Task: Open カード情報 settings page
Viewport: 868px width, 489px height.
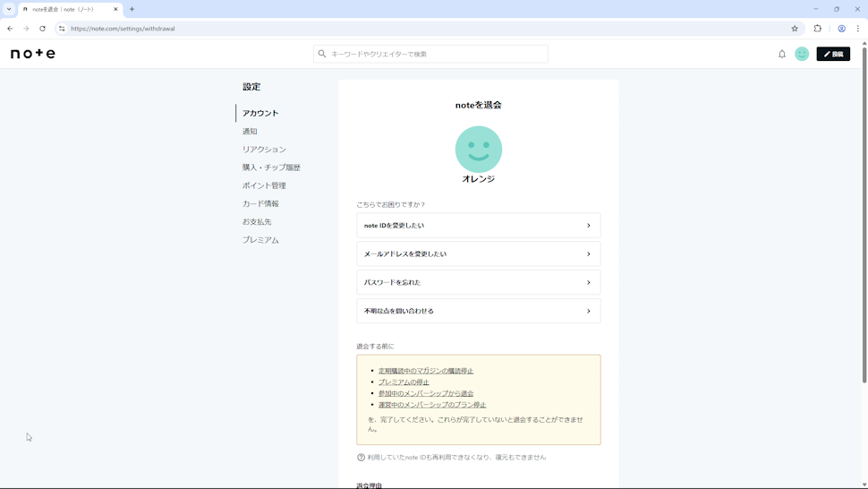Action: (x=260, y=204)
